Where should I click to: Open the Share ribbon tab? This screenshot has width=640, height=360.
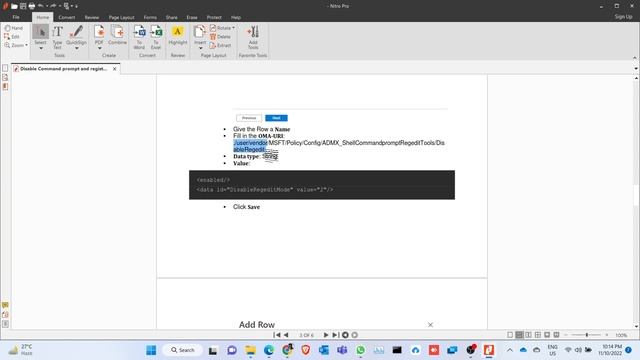click(171, 18)
